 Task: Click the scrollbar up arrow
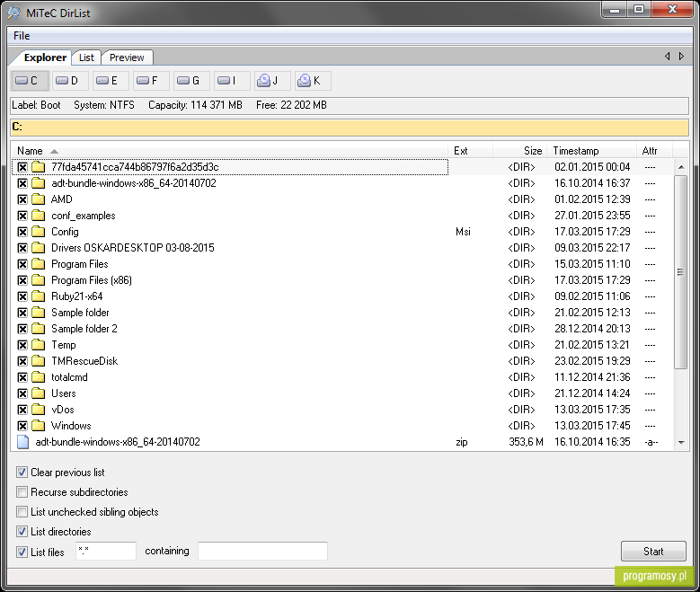[x=681, y=167]
